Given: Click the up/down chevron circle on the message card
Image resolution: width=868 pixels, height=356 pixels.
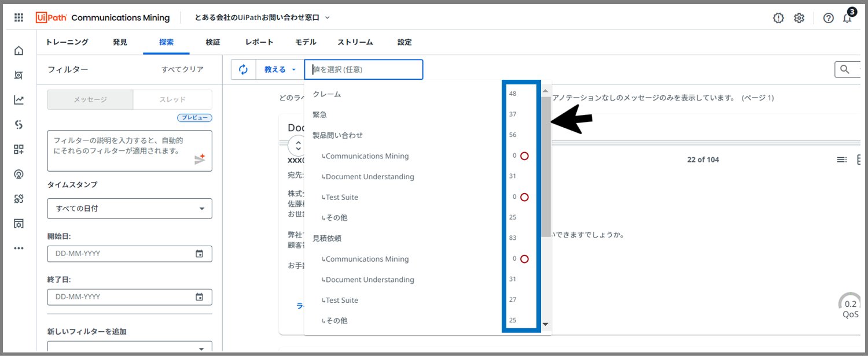Looking at the screenshot, I should [297, 145].
